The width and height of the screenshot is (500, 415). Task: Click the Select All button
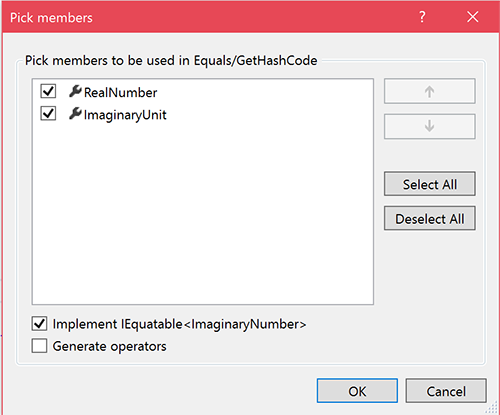click(x=429, y=184)
